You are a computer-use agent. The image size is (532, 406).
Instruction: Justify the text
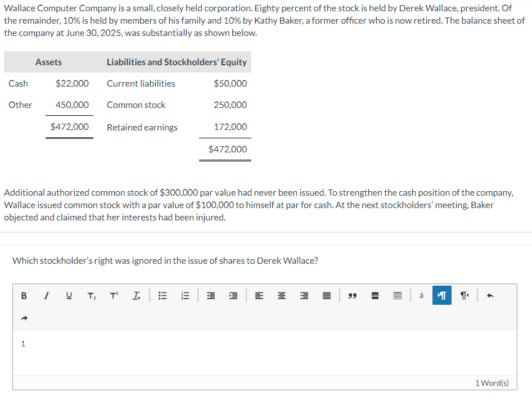(x=327, y=295)
